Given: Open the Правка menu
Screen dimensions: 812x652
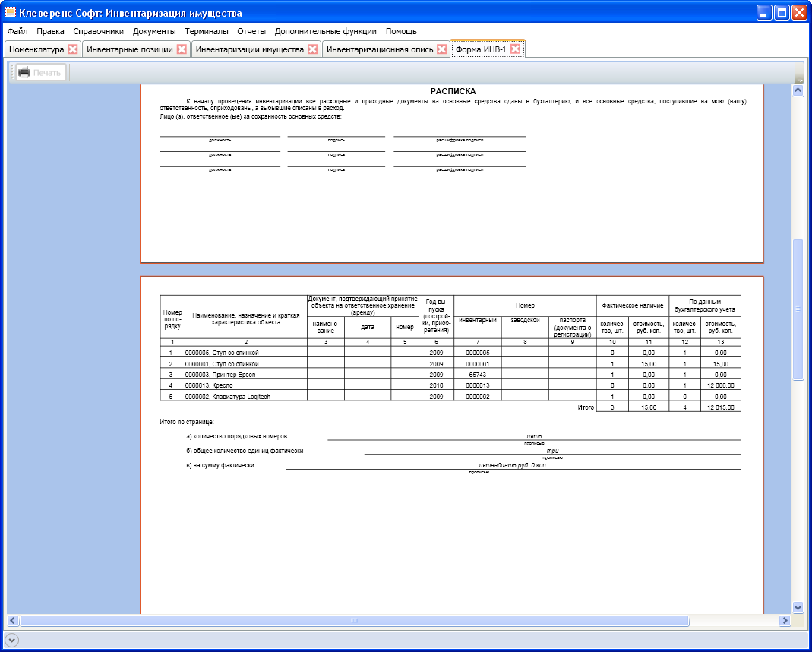Looking at the screenshot, I should click(50, 31).
